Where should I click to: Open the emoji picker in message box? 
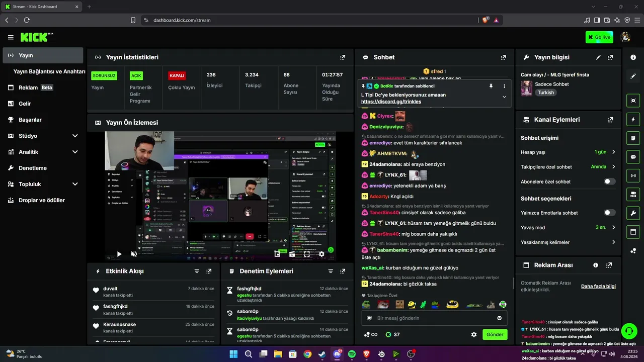(x=499, y=318)
